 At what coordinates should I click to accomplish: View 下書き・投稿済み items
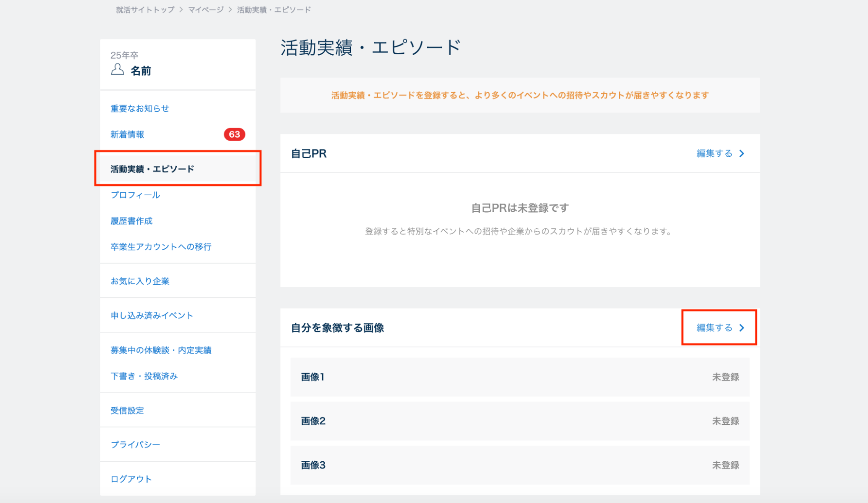coord(144,376)
